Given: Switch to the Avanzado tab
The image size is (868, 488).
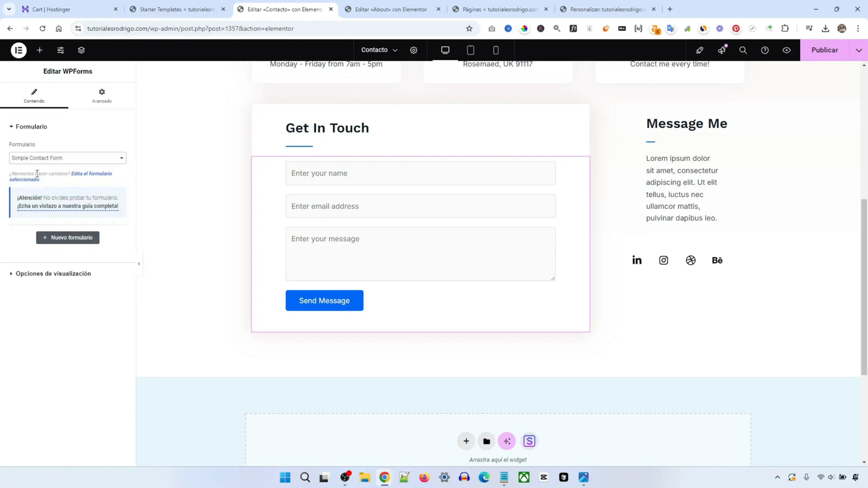Looking at the screenshot, I should 101,96.
